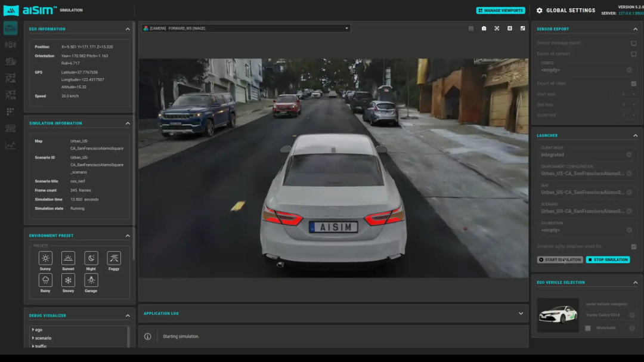Expand the Application Log panel

coord(521,314)
